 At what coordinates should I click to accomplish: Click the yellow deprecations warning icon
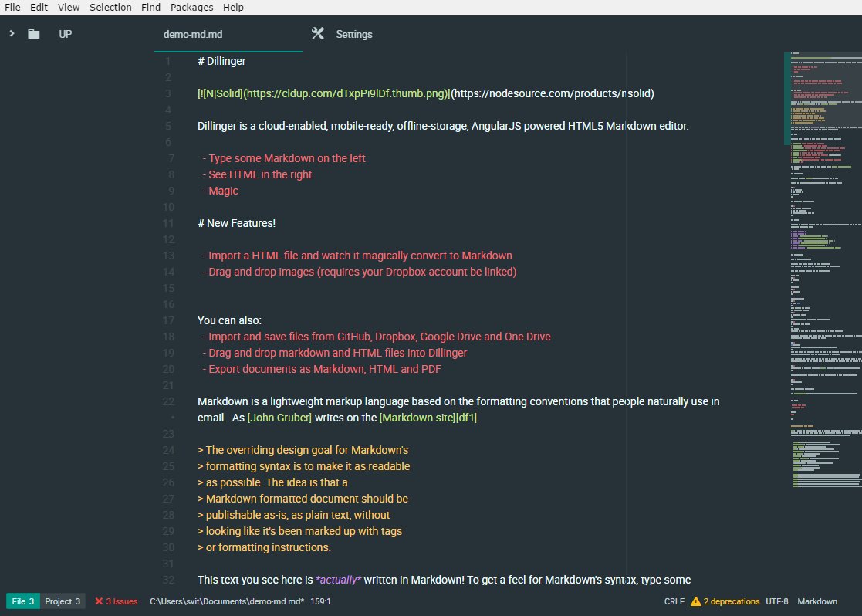695,601
